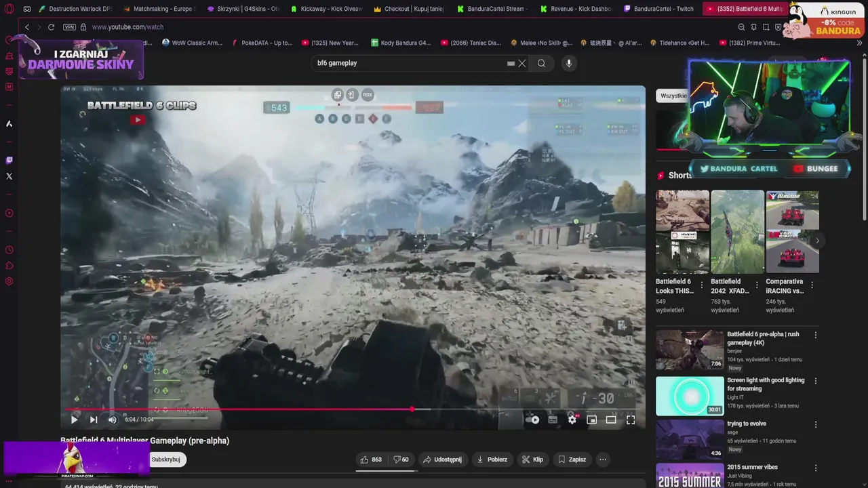Click the zoom-out magnifier in address bar
Screen dimensions: 868x488
741,27
